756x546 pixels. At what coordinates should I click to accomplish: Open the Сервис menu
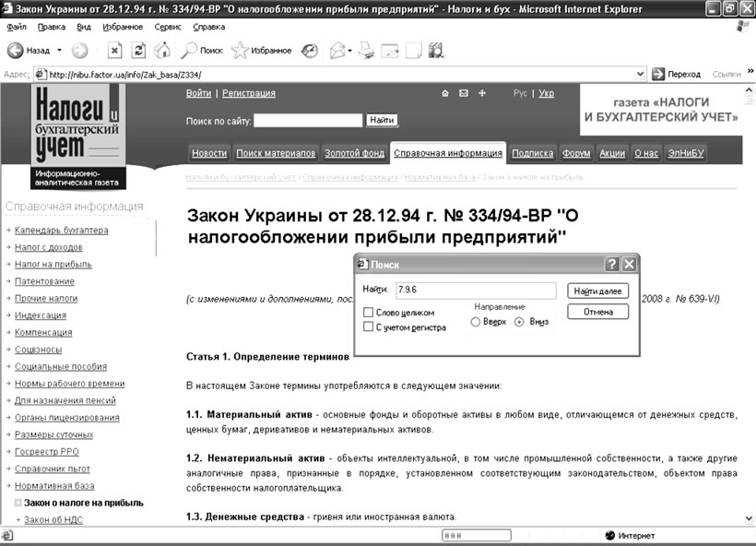pos(168,28)
